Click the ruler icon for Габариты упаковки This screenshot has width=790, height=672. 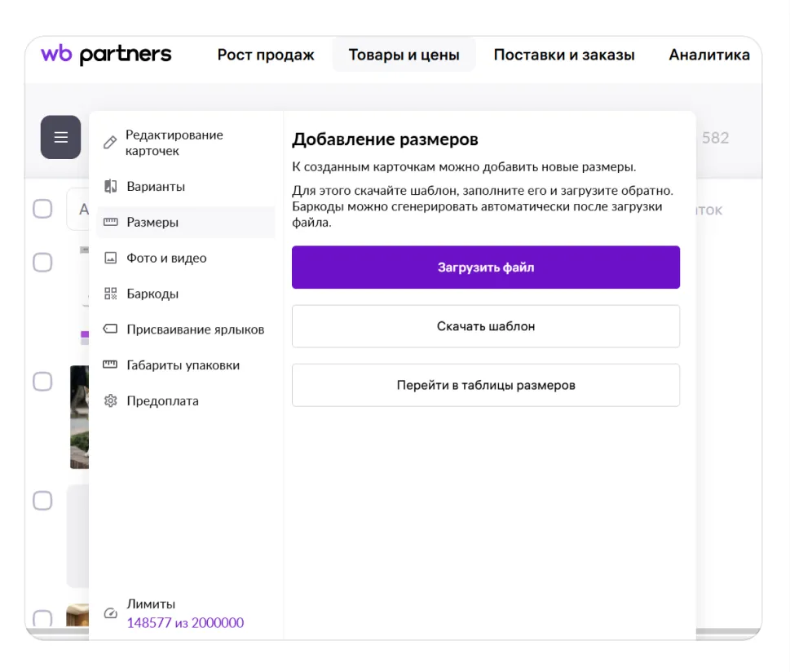(111, 365)
